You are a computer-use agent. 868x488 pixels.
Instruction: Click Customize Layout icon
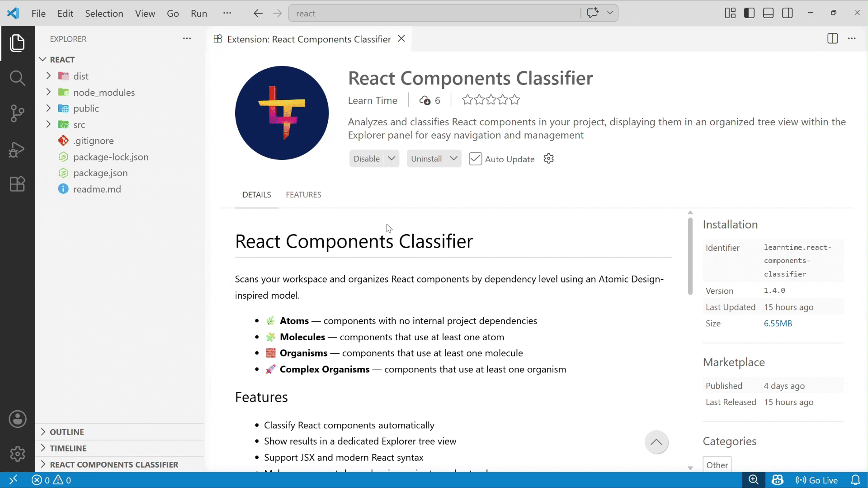(730, 13)
